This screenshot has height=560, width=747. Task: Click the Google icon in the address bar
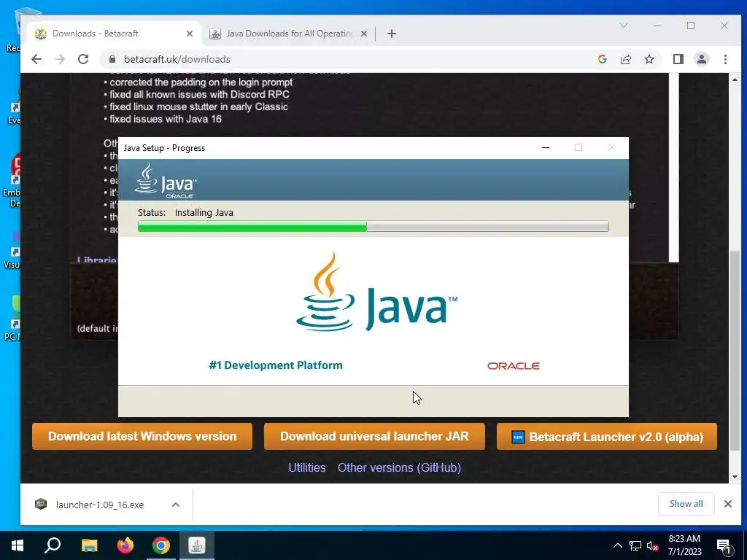(602, 59)
